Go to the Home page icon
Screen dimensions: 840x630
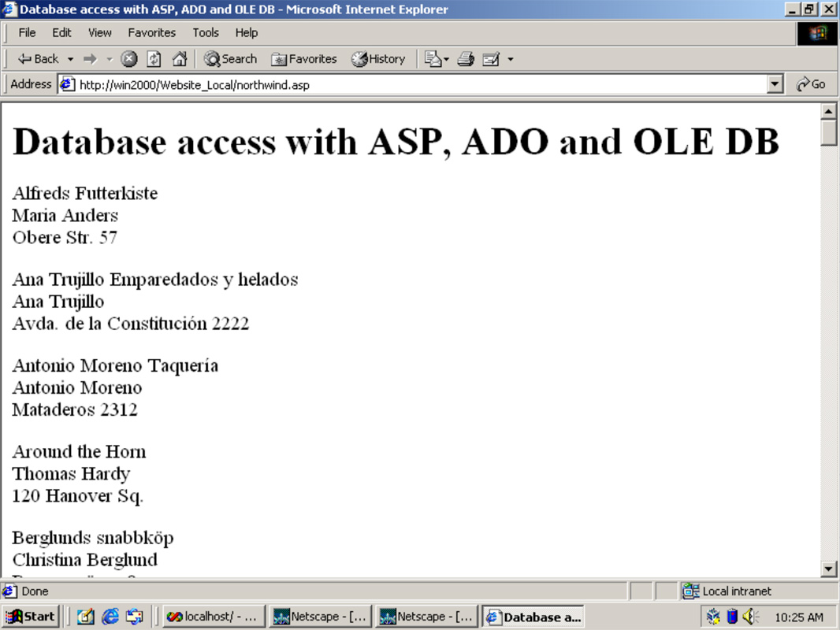click(180, 59)
